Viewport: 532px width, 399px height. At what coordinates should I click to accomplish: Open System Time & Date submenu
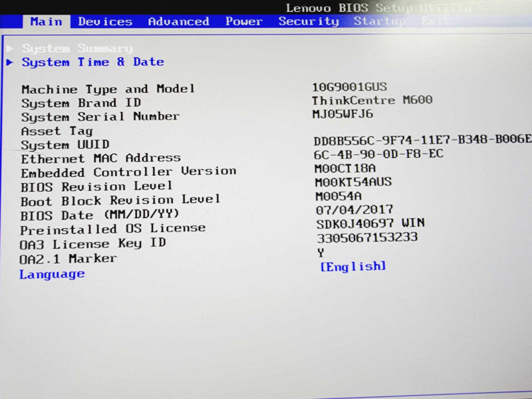(x=93, y=62)
